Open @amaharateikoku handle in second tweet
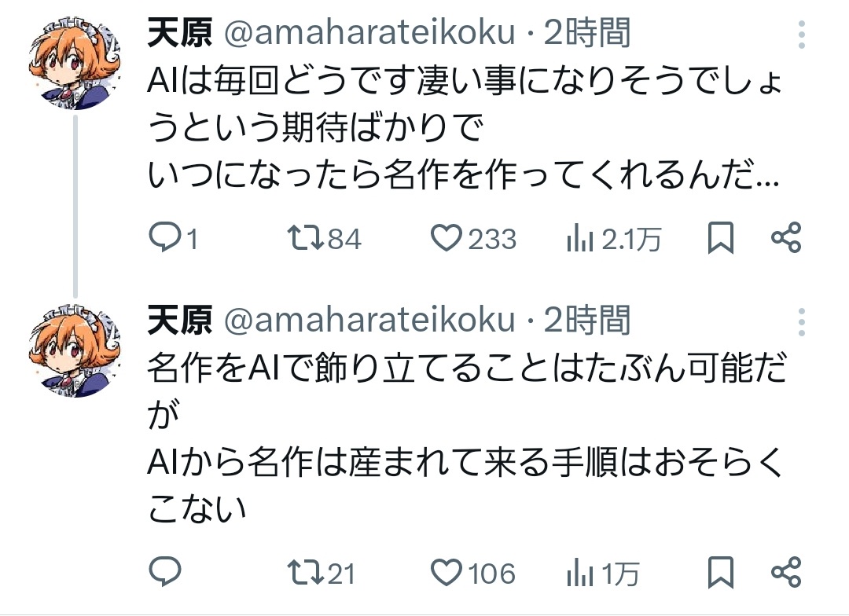 (369, 321)
